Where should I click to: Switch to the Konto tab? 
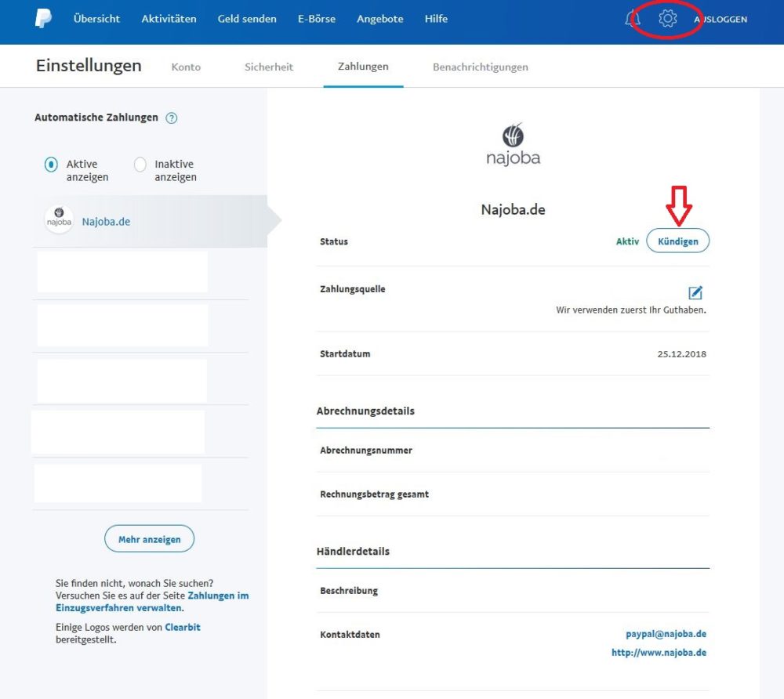(186, 67)
